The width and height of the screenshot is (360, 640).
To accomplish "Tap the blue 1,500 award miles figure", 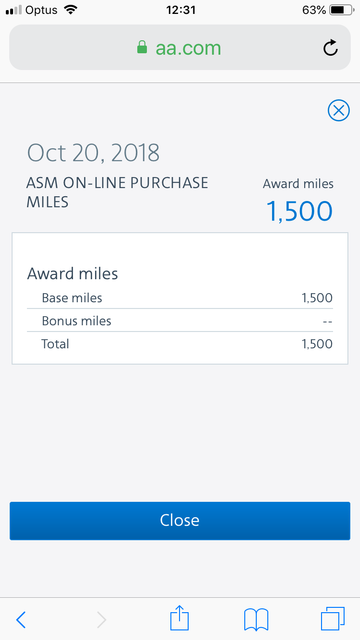I will (300, 211).
